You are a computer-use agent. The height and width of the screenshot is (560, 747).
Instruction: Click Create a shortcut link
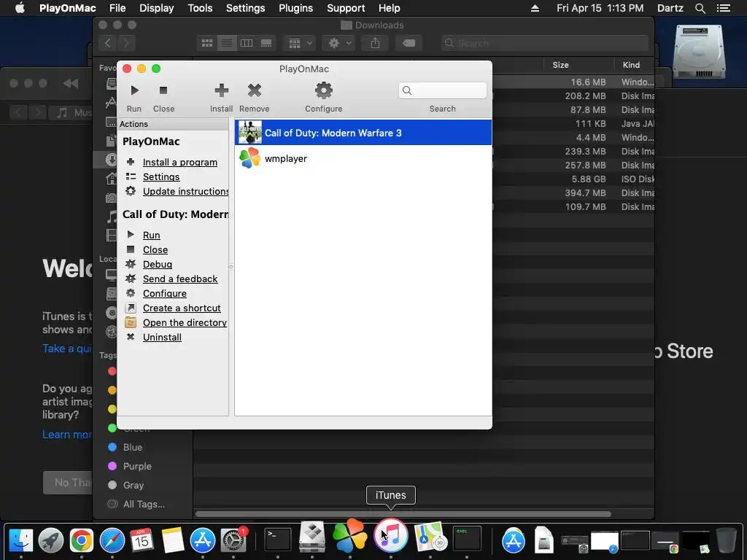click(x=182, y=308)
